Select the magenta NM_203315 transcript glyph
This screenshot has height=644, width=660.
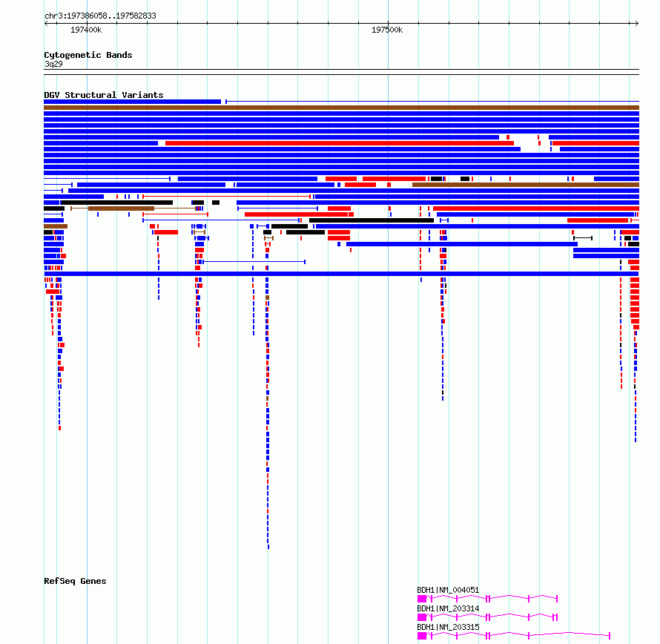pos(513,636)
